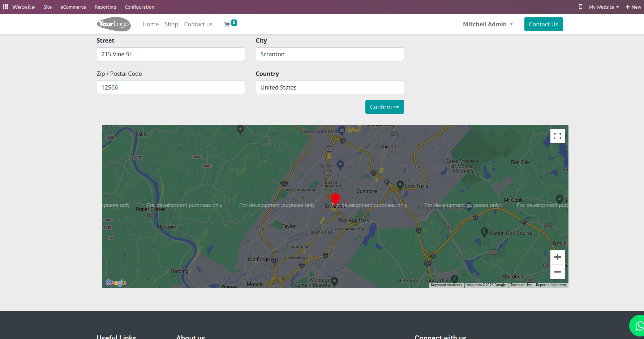Open the eCommerce menu

coord(73,7)
